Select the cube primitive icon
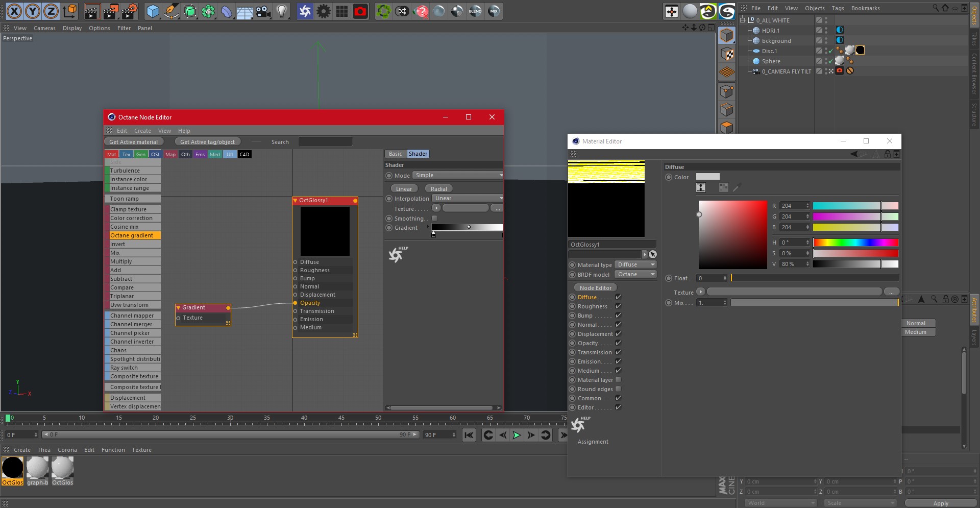This screenshot has height=508, width=980. pos(153,11)
